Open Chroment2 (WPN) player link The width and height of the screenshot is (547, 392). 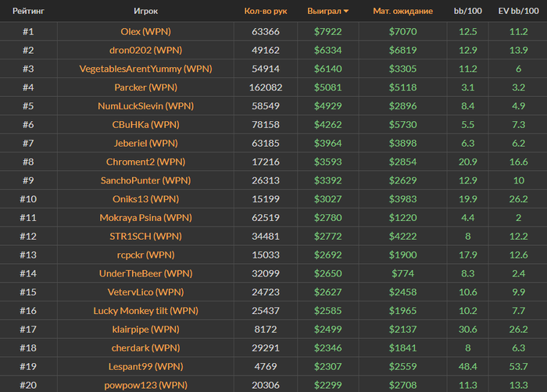[x=146, y=162]
